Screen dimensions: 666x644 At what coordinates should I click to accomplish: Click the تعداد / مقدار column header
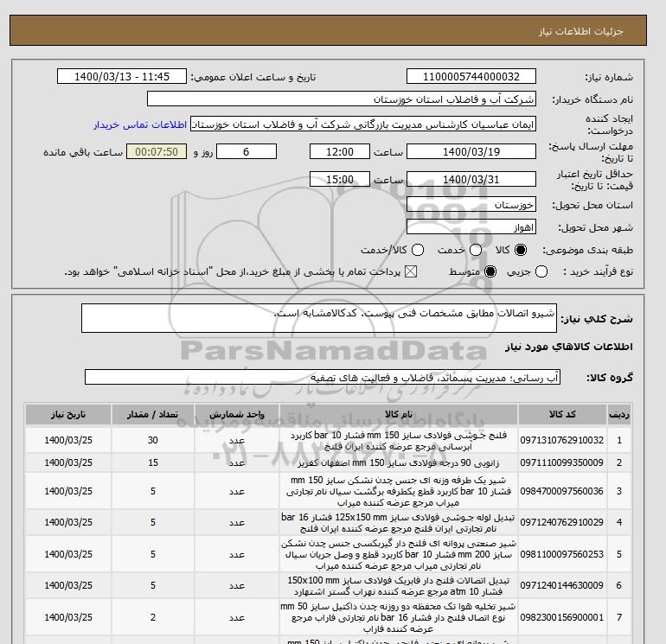pyautogui.click(x=153, y=414)
